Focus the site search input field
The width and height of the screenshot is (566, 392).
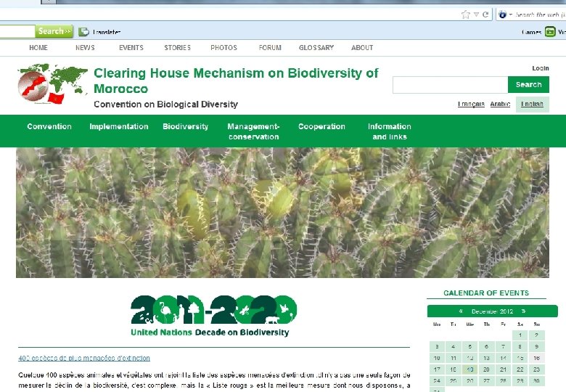(450, 85)
